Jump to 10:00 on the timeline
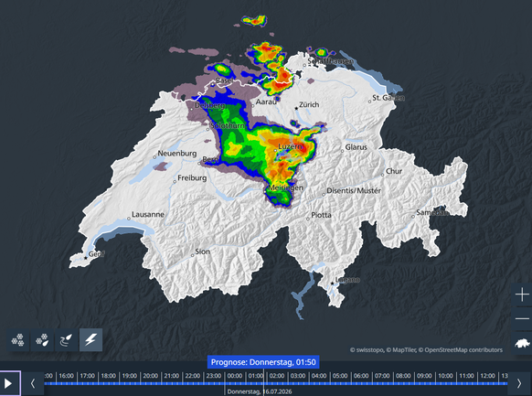The height and width of the screenshot is (396, 532). pos(445,376)
